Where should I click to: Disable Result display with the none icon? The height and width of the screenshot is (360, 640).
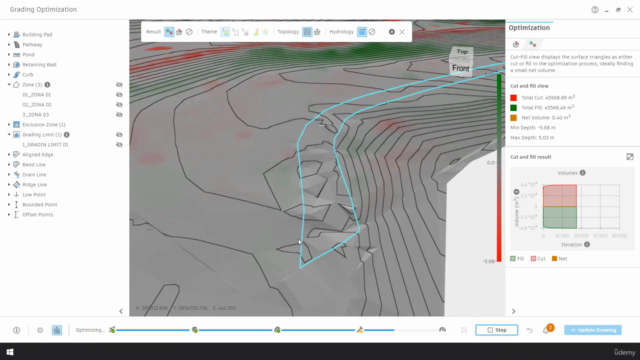[x=189, y=32]
